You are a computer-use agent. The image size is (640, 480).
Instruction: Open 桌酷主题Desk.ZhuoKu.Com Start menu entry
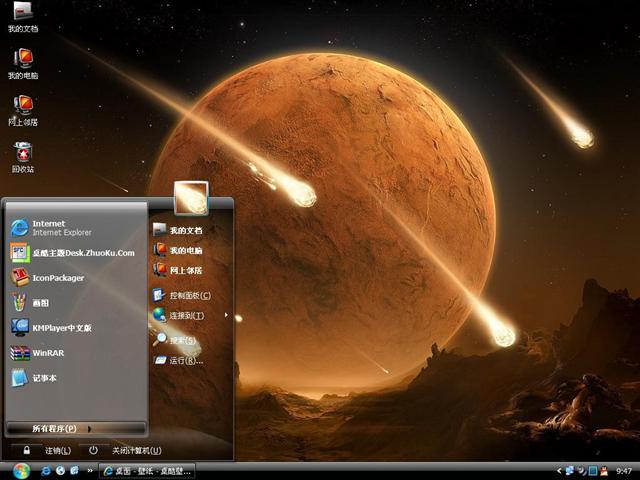pos(77,253)
